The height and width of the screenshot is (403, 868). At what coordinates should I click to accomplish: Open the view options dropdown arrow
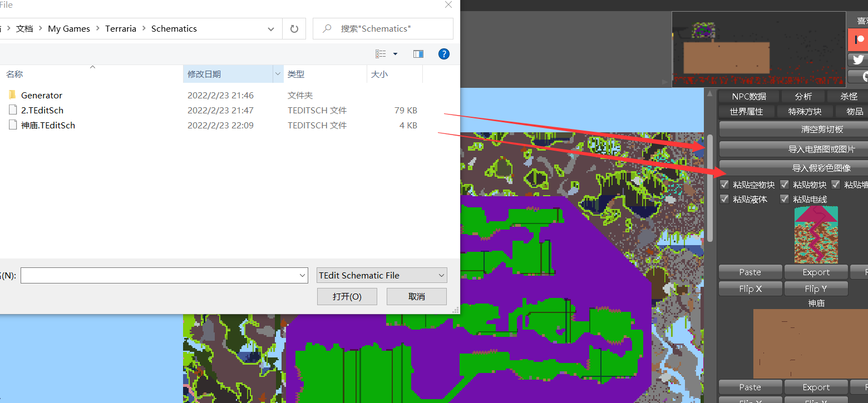click(x=396, y=54)
